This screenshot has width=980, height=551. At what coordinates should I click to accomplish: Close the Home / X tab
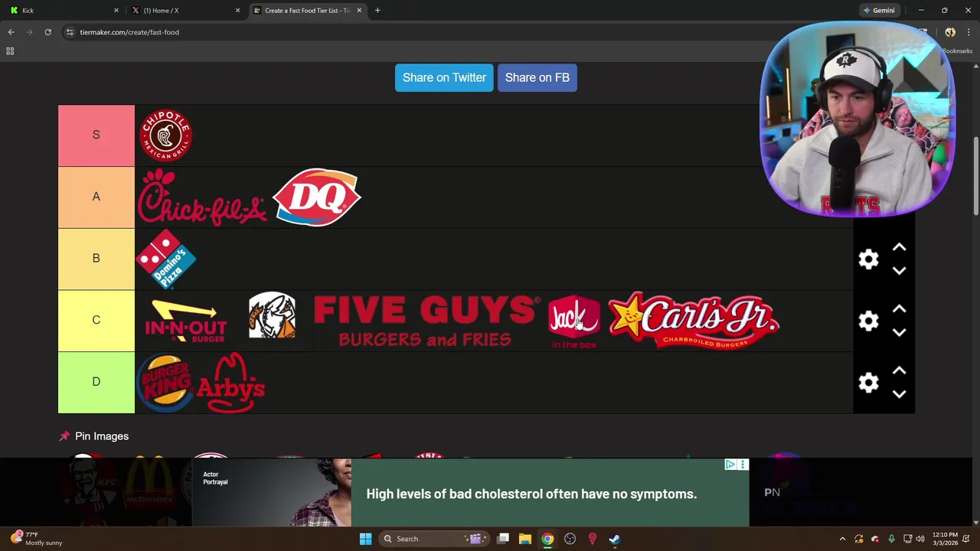coord(237,10)
